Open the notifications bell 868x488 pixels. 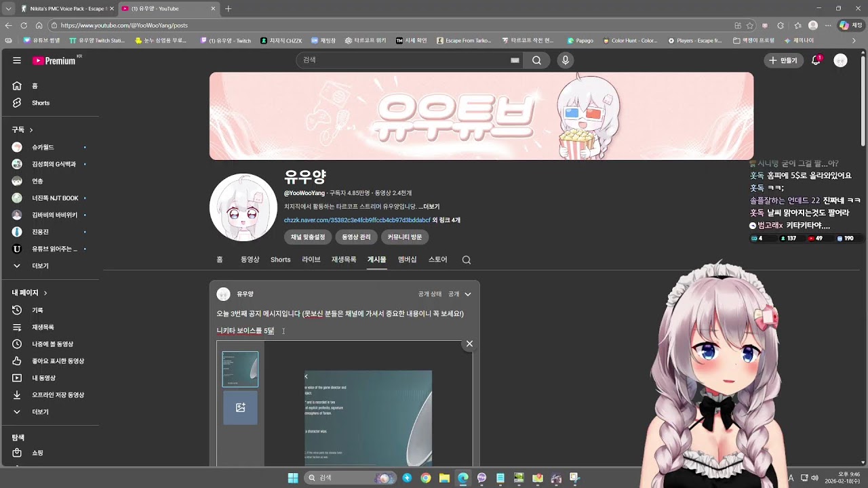[816, 60]
